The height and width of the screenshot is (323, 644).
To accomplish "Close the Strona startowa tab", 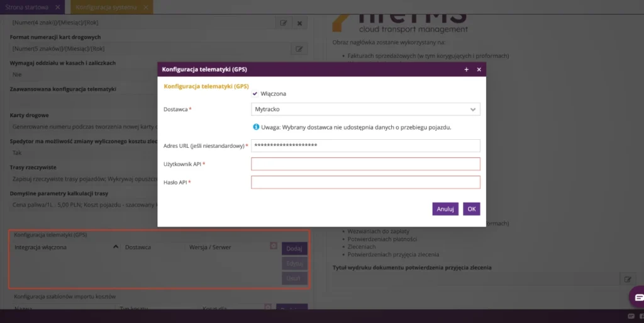I will 57,7.
